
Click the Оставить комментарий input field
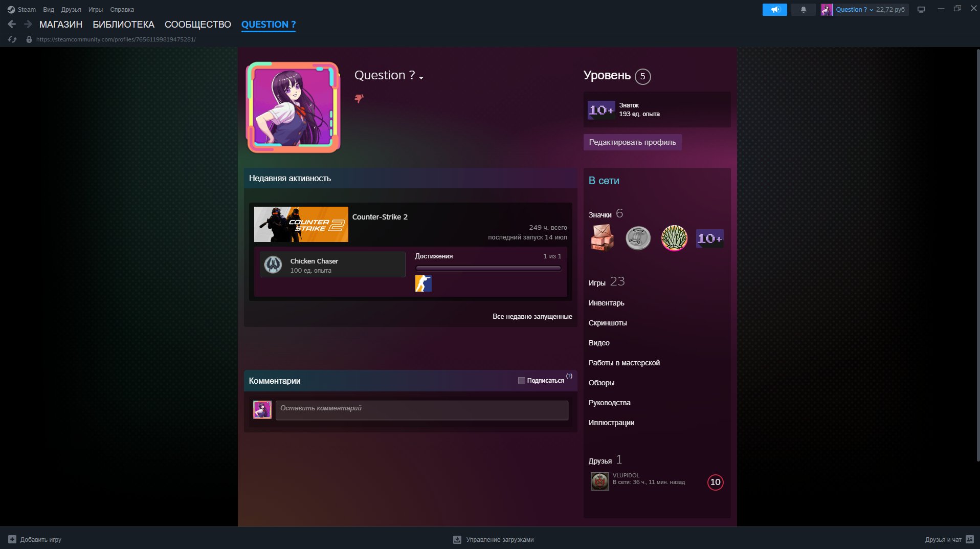pyautogui.click(x=421, y=410)
